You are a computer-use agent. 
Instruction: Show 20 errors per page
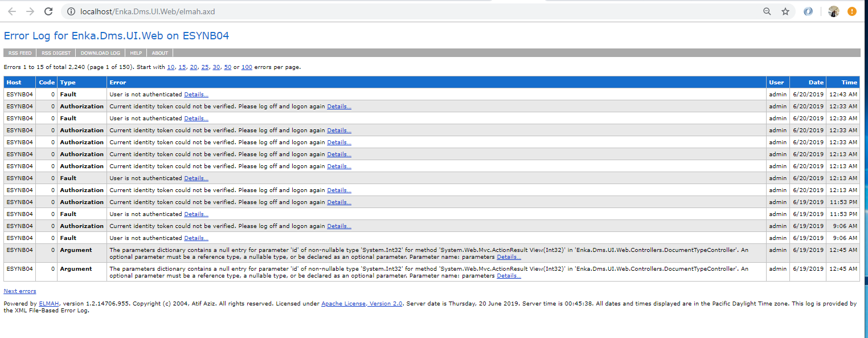coord(194,67)
